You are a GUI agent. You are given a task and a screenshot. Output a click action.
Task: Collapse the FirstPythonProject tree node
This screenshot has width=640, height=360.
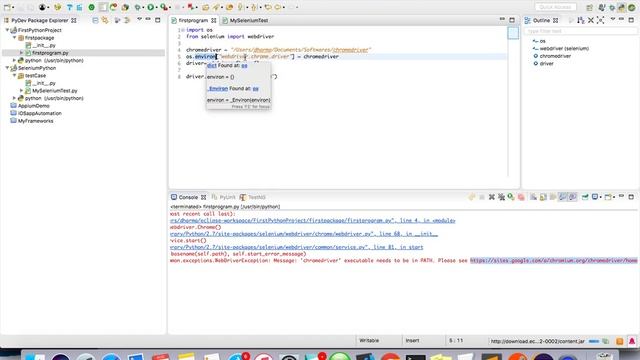[7, 30]
